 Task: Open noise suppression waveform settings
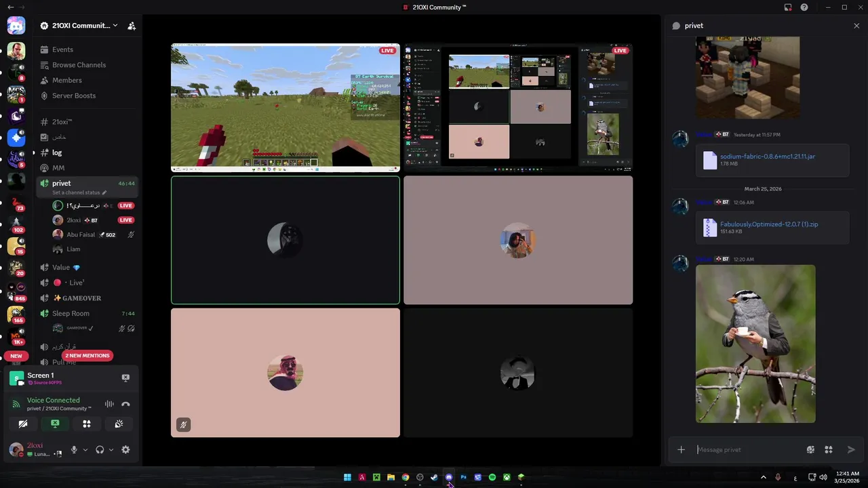pyautogui.click(x=109, y=404)
